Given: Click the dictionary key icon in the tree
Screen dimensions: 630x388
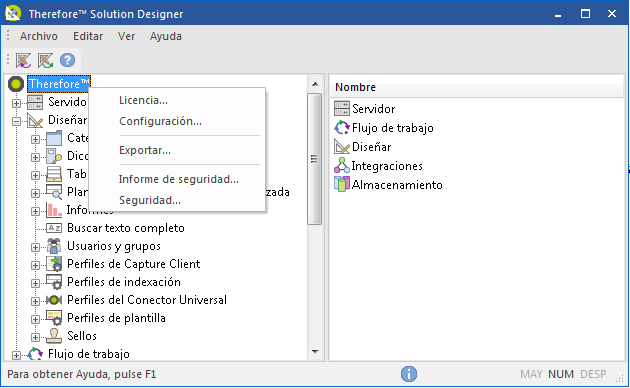Looking at the screenshot, I should 54,156.
